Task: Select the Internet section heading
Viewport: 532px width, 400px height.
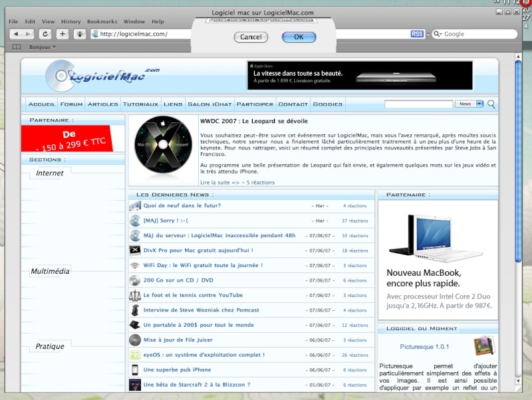Action: pos(49,173)
